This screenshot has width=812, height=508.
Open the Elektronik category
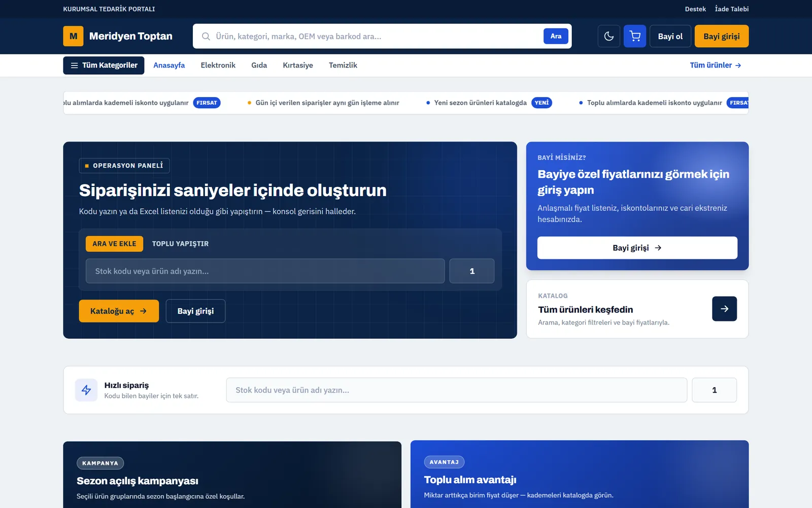[x=218, y=66]
